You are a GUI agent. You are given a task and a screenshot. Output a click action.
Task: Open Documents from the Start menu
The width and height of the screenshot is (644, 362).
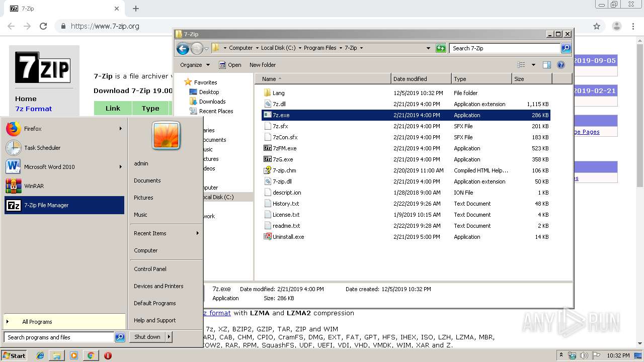[147, 180]
